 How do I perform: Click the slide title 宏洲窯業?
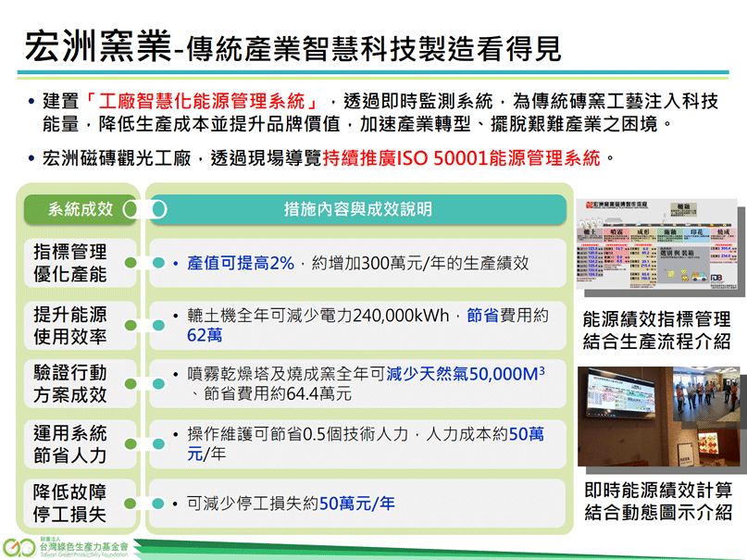click(x=98, y=46)
